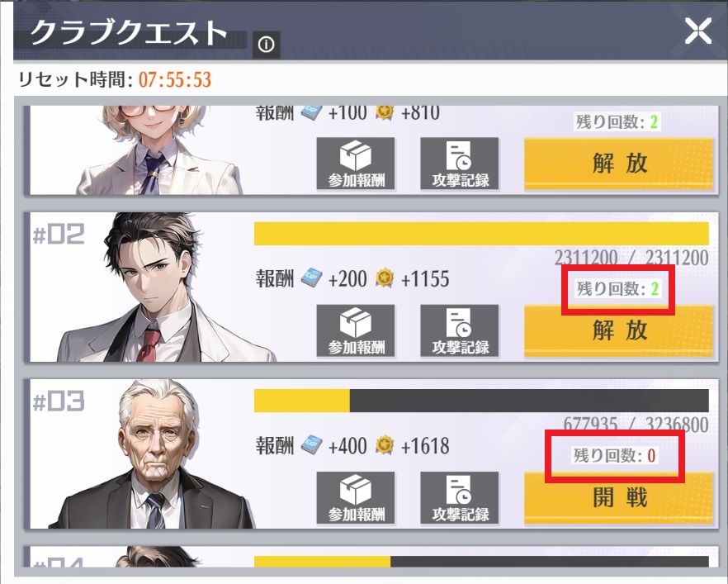Click the partially visible quest #04 progress bar
This screenshot has height=584, width=728.
tap(481, 561)
